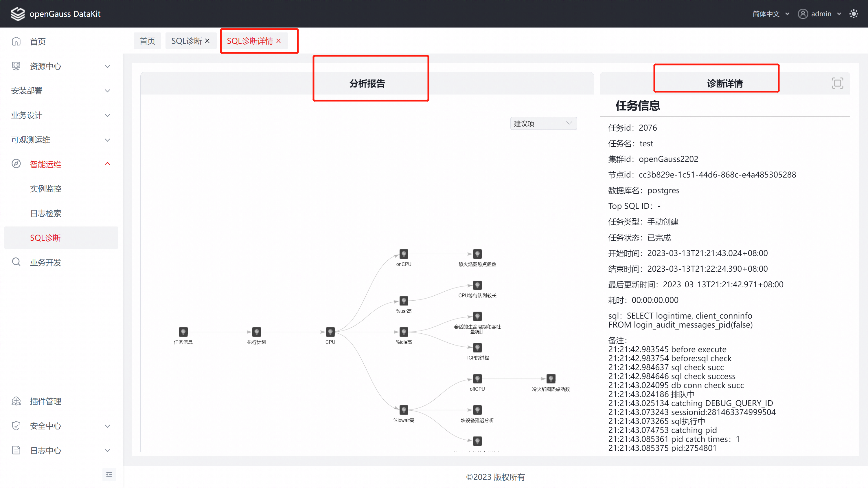The height and width of the screenshot is (488, 868).
Task: Close the SQL诊断详情 tab
Action: (x=278, y=41)
